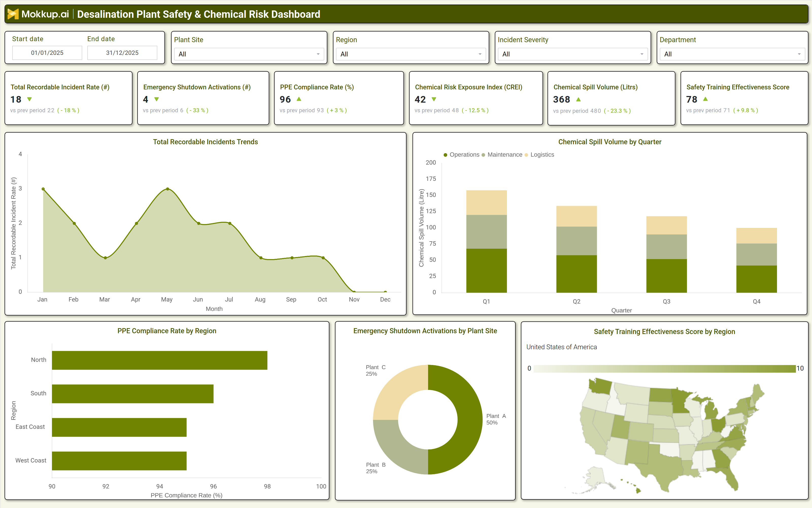
Task: Click the Mokkup.ai logo icon
Action: click(13, 14)
